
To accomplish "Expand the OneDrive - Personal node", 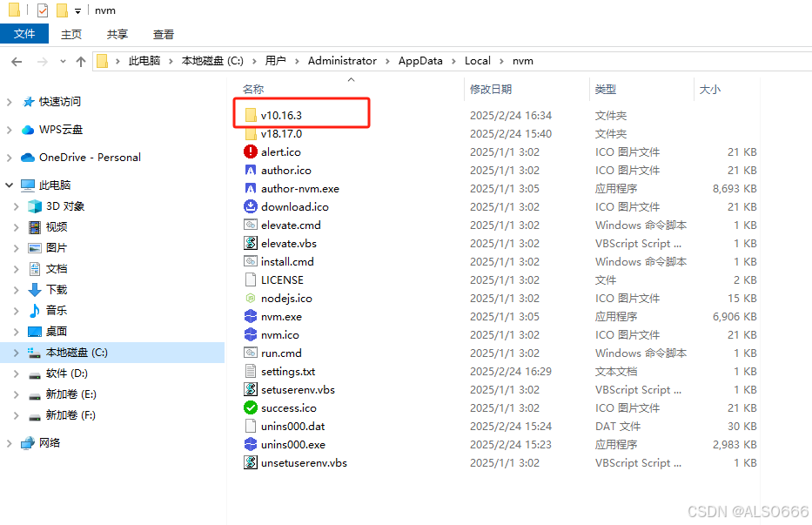I will pos(9,158).
